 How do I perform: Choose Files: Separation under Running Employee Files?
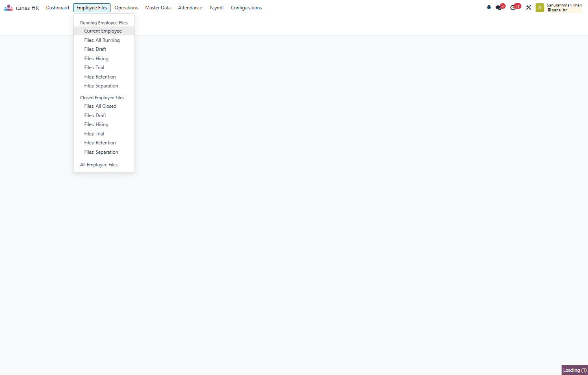104,86
